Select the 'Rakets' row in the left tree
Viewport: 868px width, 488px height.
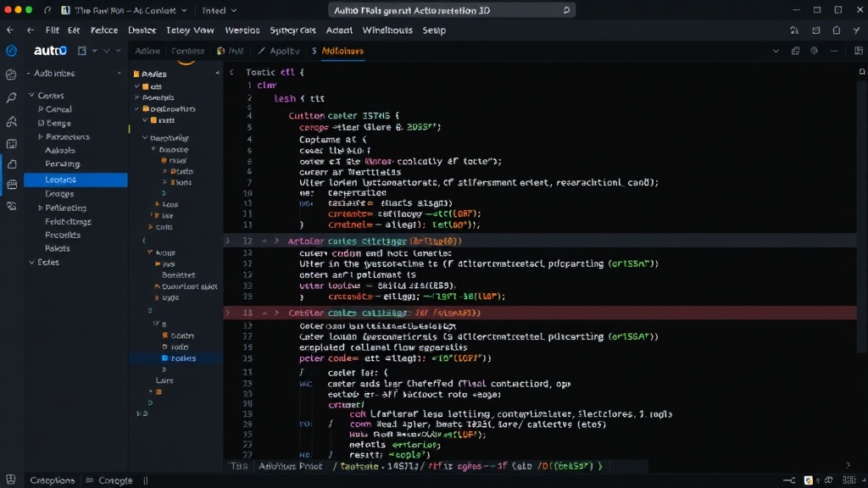(58, 248)
